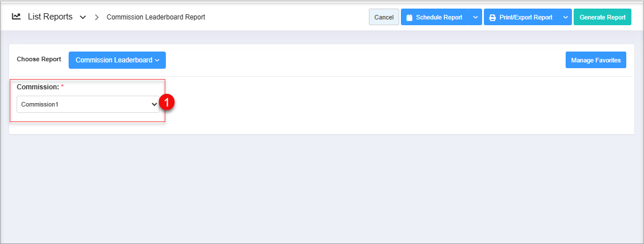
Task: Click the red number 1 callout badge
Action: (166, 103)
